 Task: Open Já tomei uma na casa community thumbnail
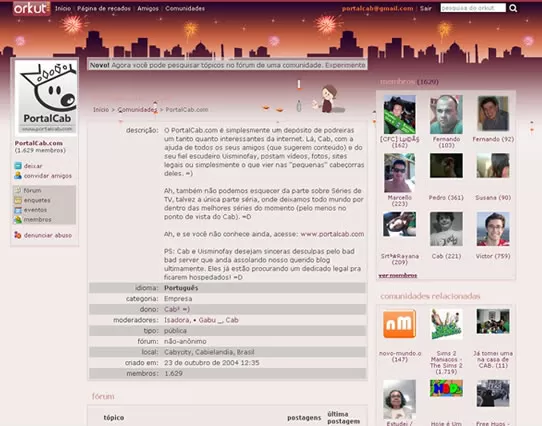[x=493, y=321]
